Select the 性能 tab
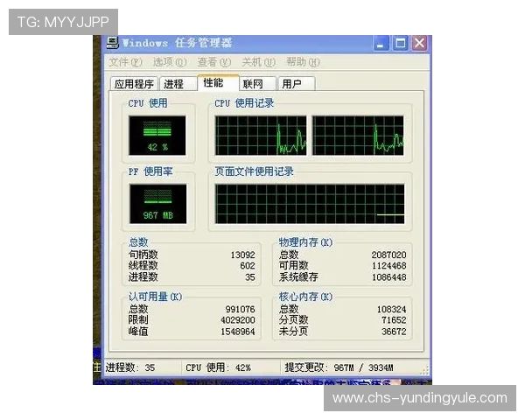This screenshot has height=420, width=525. (213, 82)
